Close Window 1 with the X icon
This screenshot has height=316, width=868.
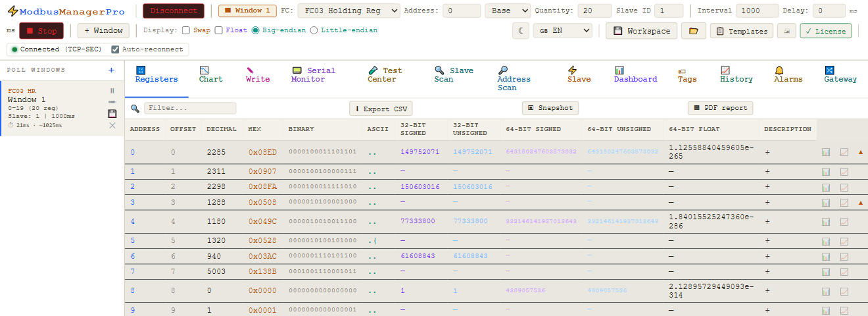click(x=112, y=125)
